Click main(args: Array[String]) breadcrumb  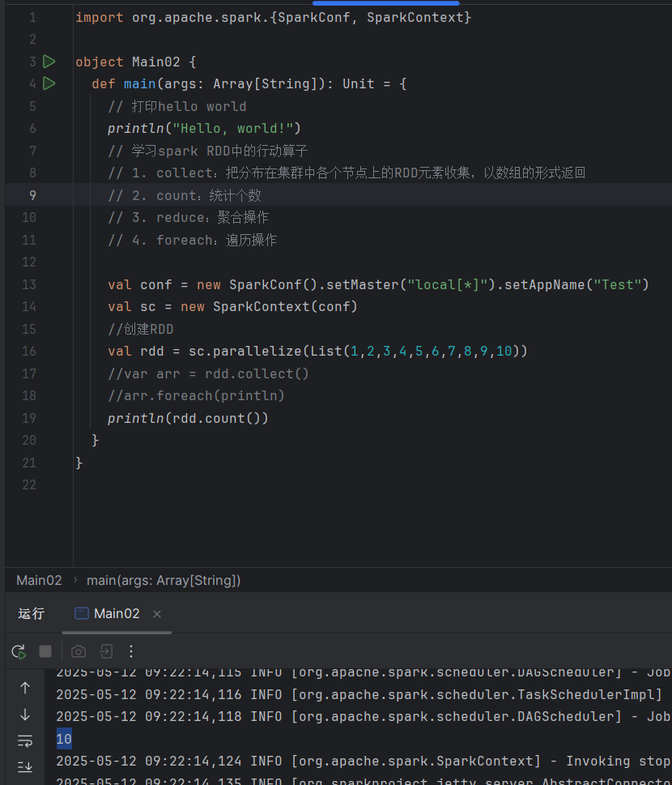point(164,580)
